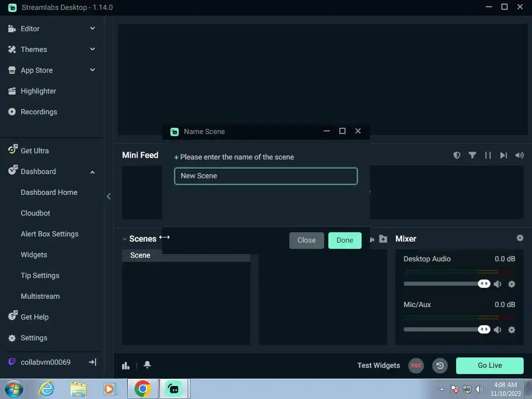The height and width of the screenshot is (399, 532).
Task: Click the Mini Feed shield moderation icon
Action: point(457,155)
